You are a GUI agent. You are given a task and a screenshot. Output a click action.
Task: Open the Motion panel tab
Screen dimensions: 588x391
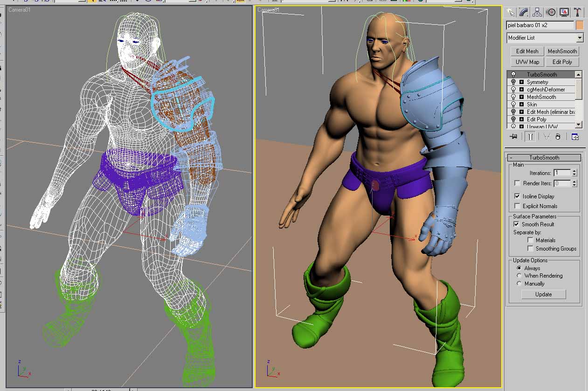tap(551, 12)
